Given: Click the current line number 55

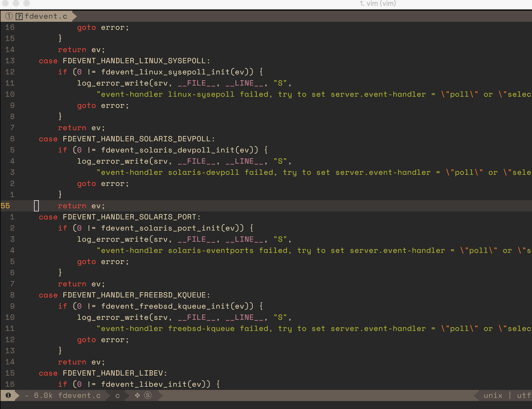Looking at the screenshot, I should coord(5,206).
